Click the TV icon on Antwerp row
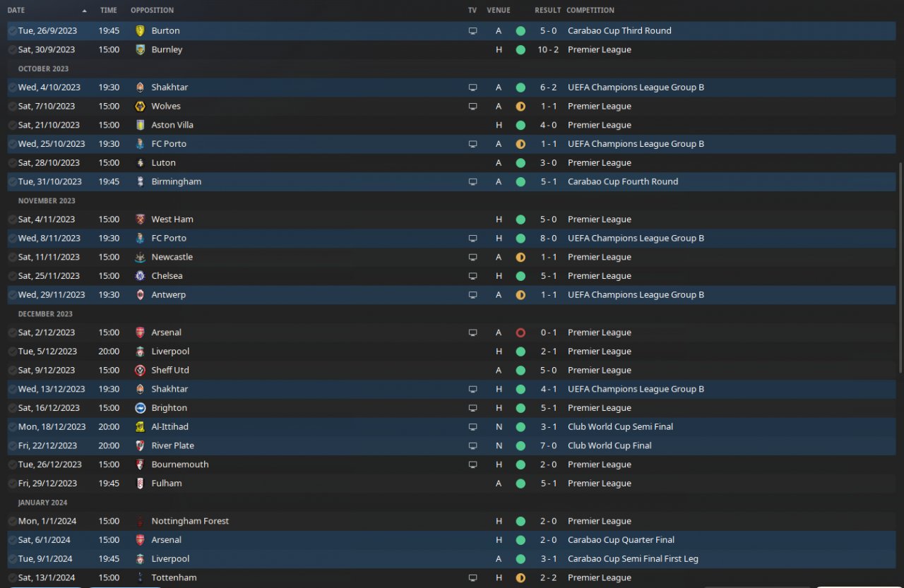Image resolution: width=904 pixels, height=588 pixels. [472, 295]
